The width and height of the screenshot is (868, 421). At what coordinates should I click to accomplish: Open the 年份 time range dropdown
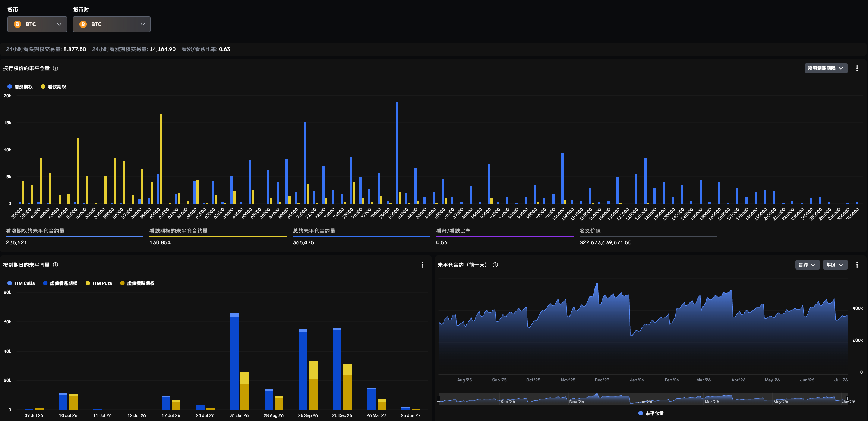835,265
